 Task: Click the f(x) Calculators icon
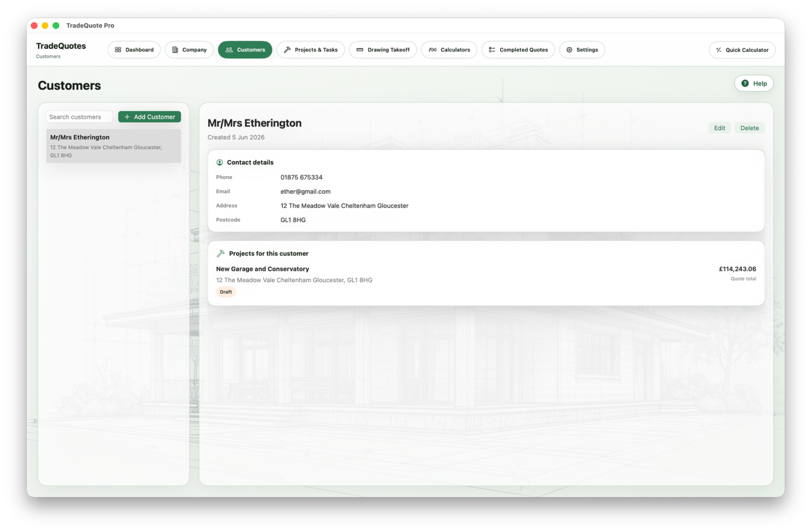tap(433, 50)
